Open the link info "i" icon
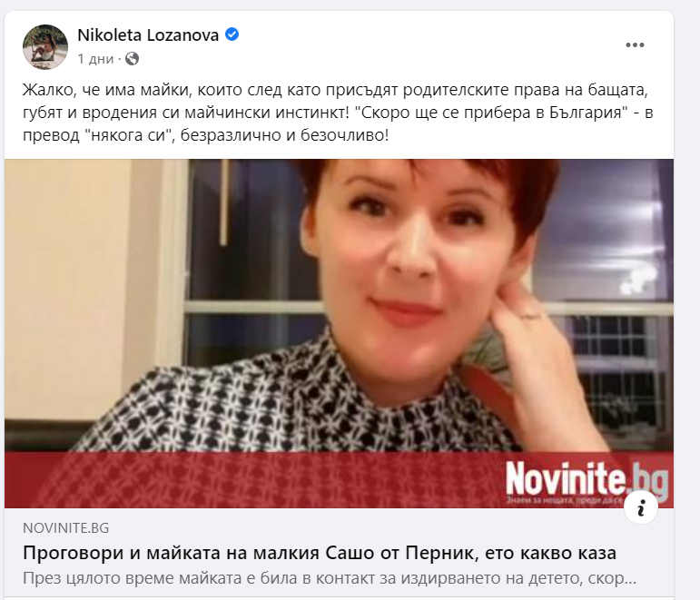 641,508
